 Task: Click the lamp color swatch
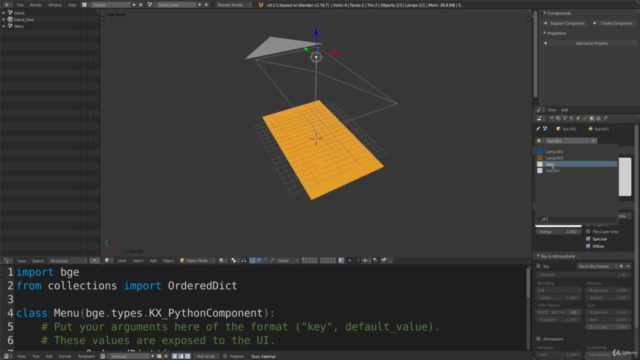[558, 225]
